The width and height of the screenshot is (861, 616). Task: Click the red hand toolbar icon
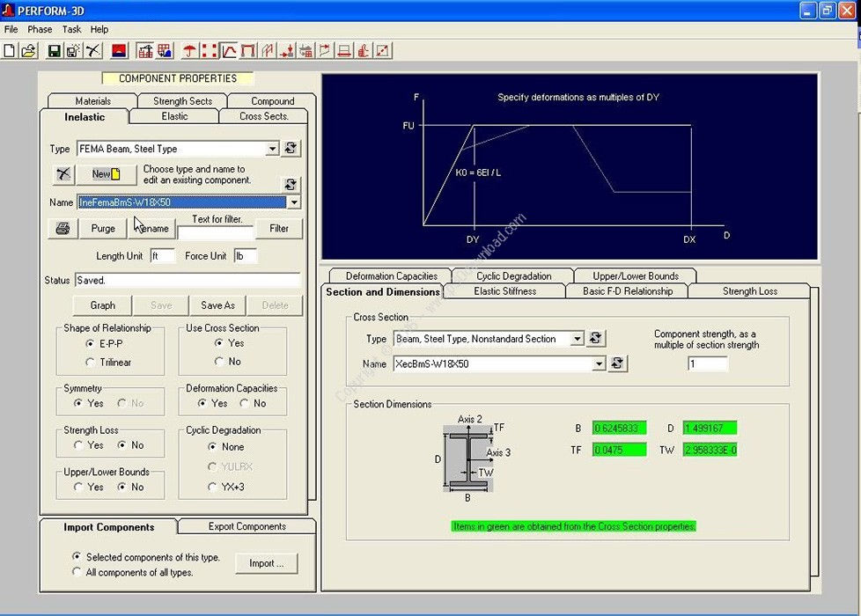click(364, 51)
